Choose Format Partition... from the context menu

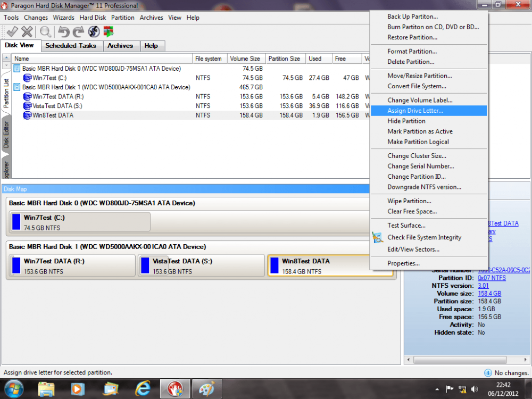point(428,52)
